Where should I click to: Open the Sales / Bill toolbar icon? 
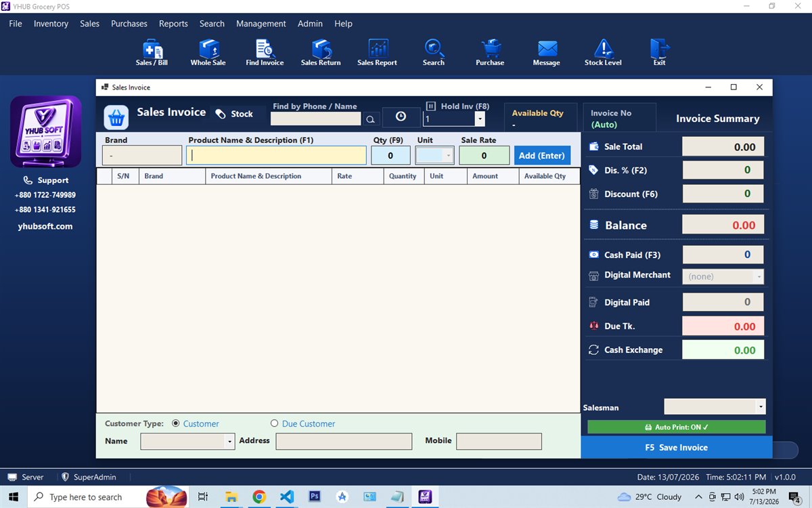pos(152,53)
